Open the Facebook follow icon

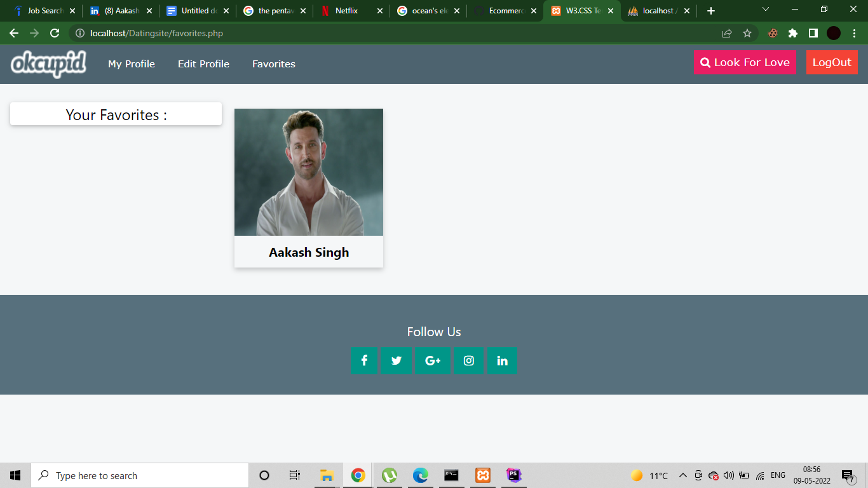point(363,360)
